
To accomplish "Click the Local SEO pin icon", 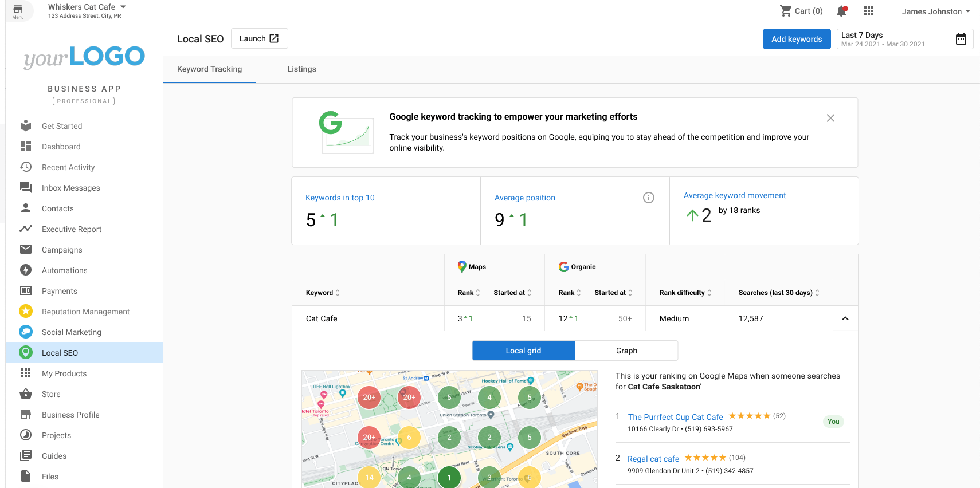I will pos(26,353).
